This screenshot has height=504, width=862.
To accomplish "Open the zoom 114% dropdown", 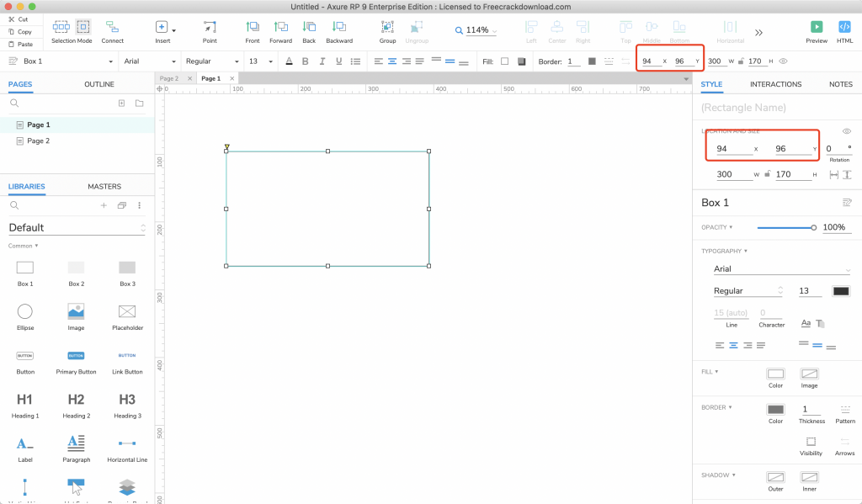I will tap(476, 30).
